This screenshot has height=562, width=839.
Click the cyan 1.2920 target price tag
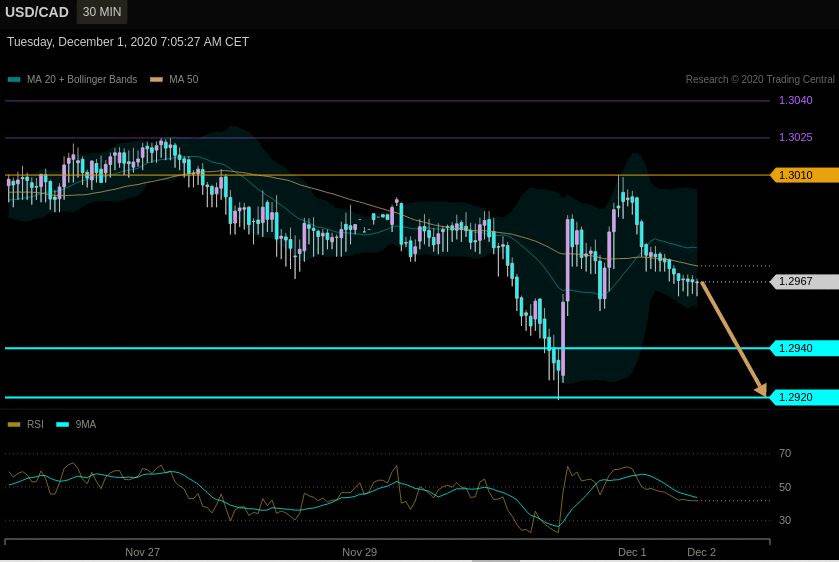804,397
